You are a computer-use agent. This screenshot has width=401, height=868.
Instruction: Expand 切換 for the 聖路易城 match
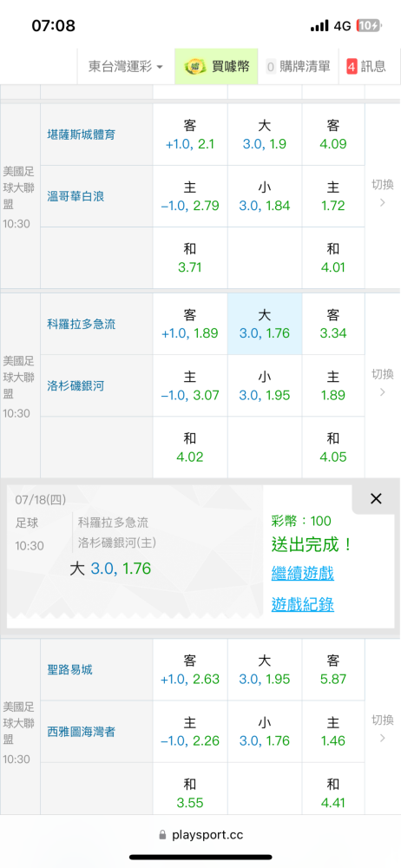[382, 728]
